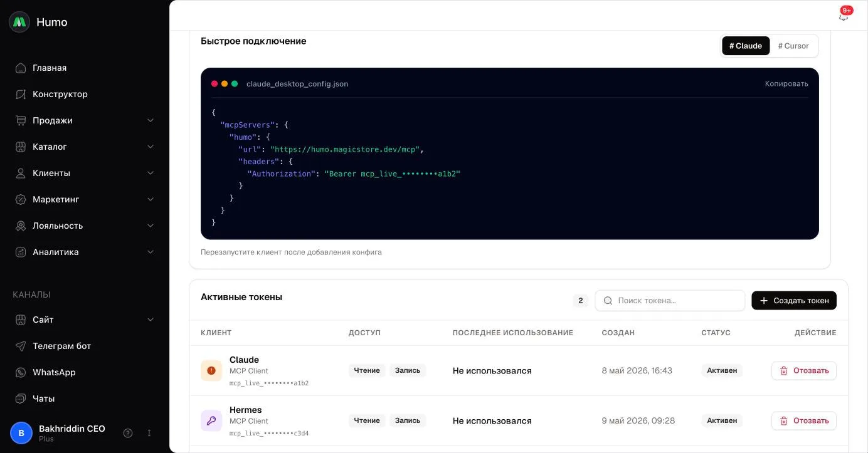Viewport: 868px width, 453px height.
Task: Click the token ending a1b2 under Claude
Action: pos(269,383)
